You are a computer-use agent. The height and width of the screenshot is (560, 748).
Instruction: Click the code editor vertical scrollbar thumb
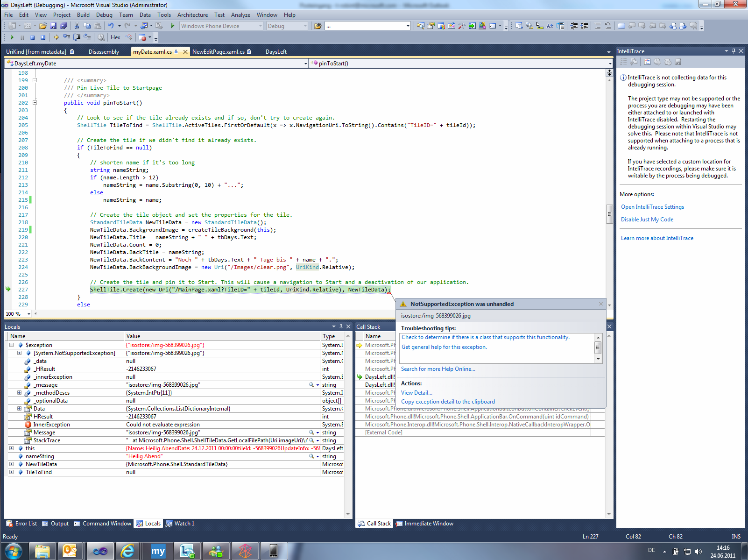pyautogui.click(x=609, y=214)
